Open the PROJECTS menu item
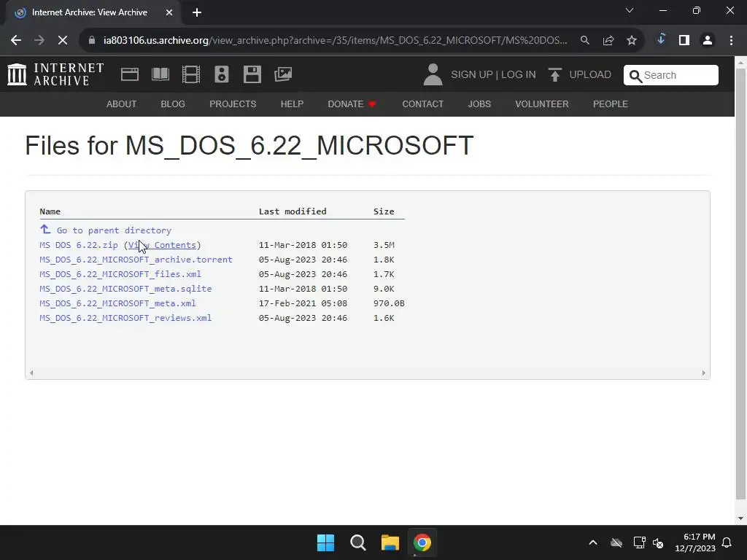Viewport: 747px width, 560px height. coord(233,104)
